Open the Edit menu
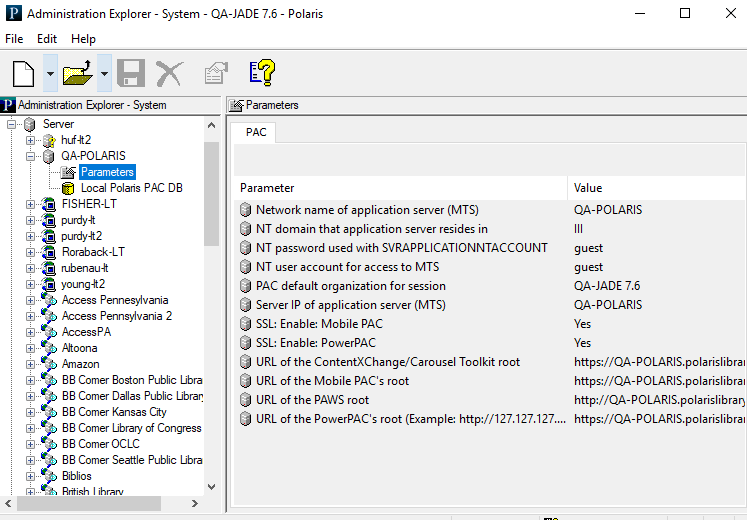747x520 pixels. (47, 39)
